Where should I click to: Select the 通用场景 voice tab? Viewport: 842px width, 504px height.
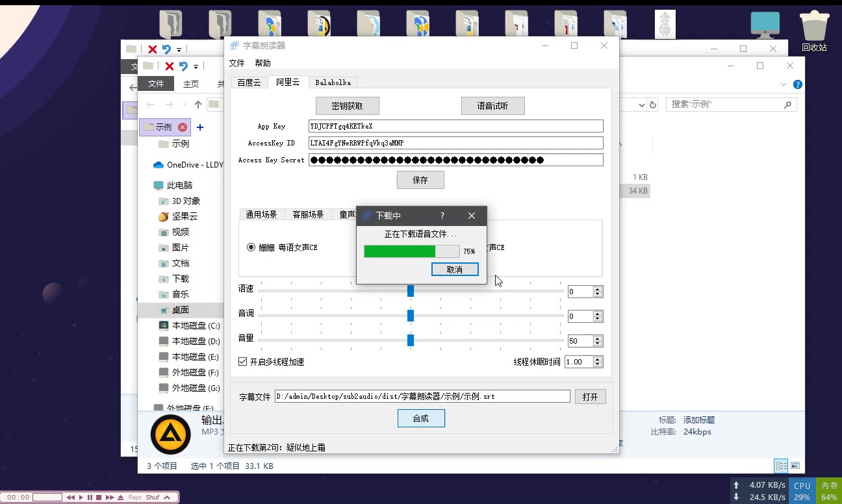(261, 214)
